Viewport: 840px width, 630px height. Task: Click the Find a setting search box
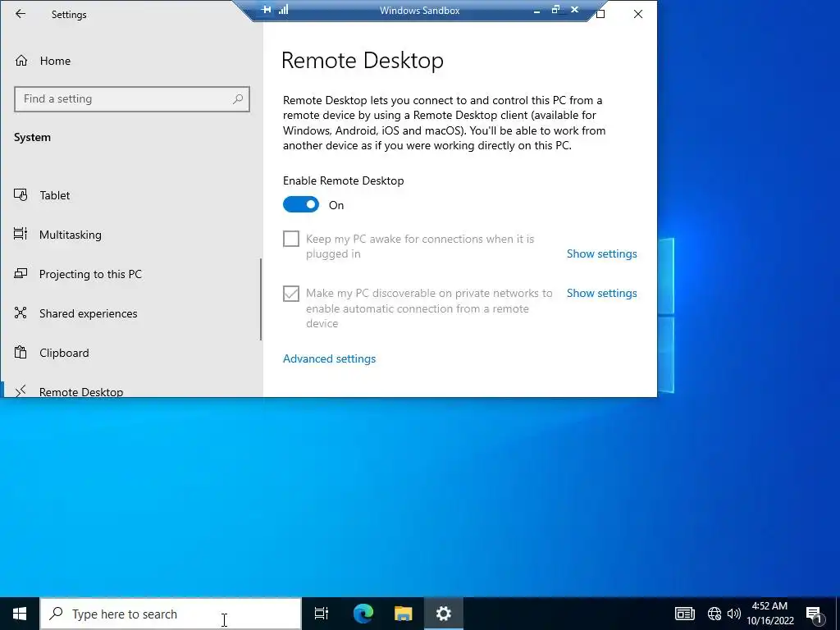point(132,99)
